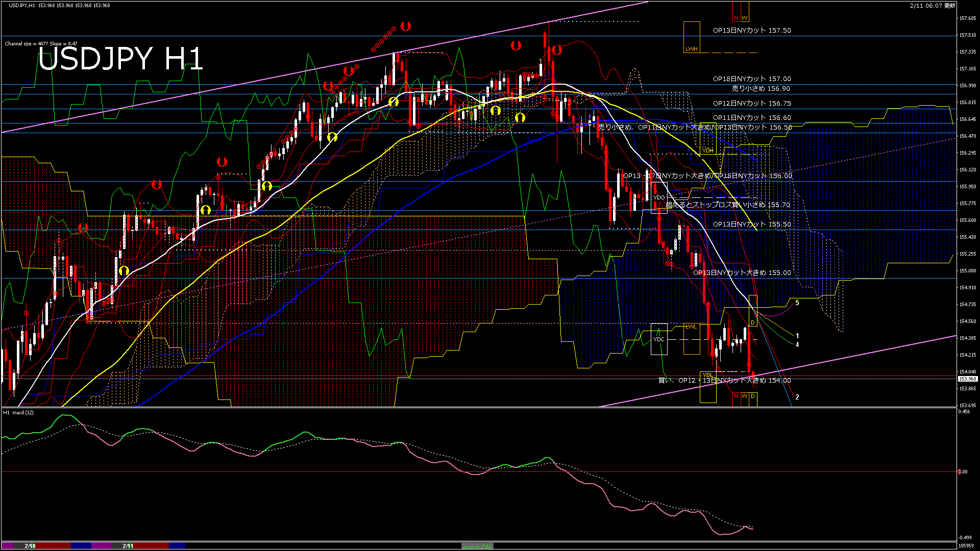Click the red down-arrow signal at chart top
The width and height of the screenshot is (980, 551).
pos(406,26)
